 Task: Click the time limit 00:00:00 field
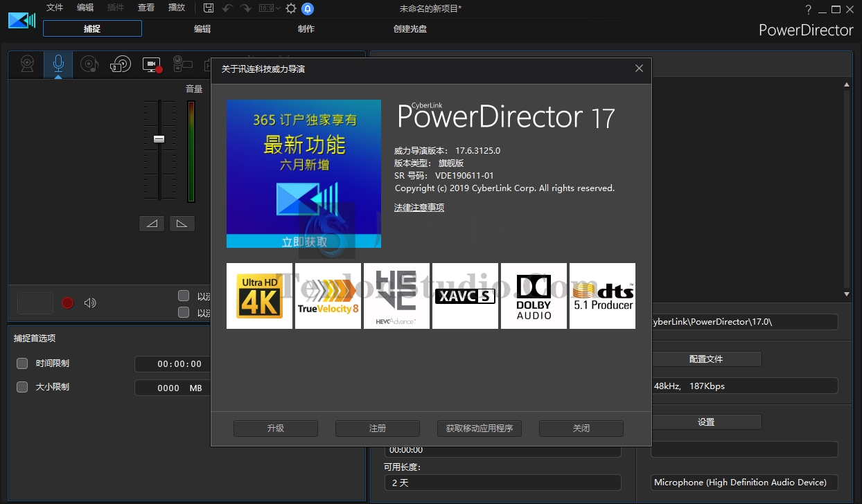pos(173,364)
